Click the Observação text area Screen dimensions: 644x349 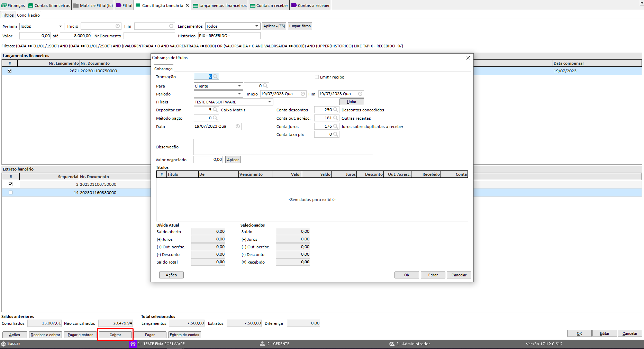pyautogui.click(x=283, y=147)
